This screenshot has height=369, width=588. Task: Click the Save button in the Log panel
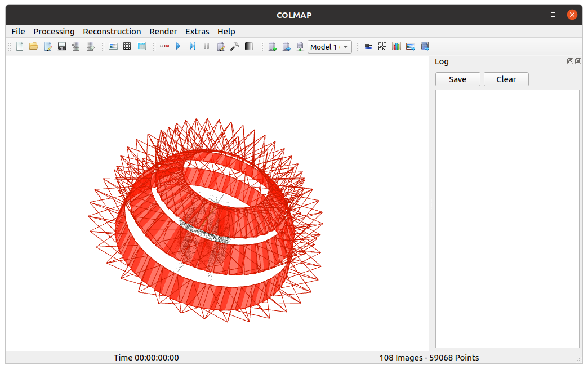coord(457,79)
